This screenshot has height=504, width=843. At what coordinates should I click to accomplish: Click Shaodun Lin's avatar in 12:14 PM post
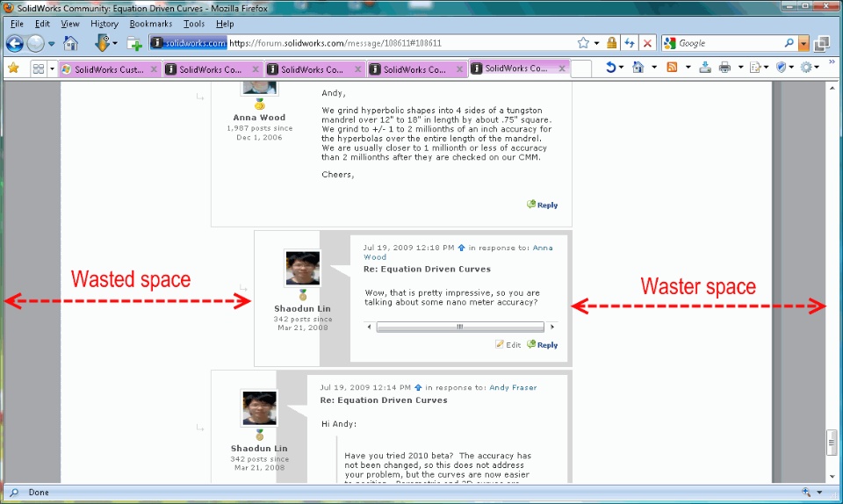(x=260, y=407)
